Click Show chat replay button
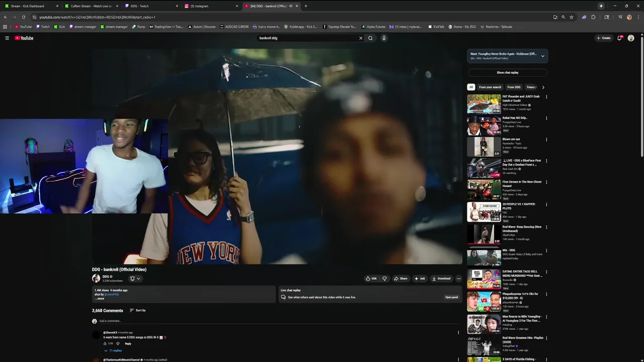This screenshot has height=362, width=644. [x=507, y=72]
